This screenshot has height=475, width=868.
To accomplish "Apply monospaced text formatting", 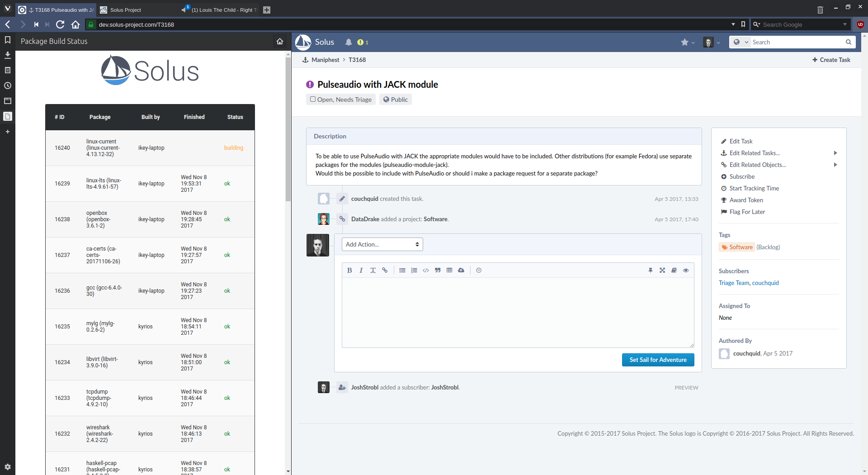I will pos(373,270).
